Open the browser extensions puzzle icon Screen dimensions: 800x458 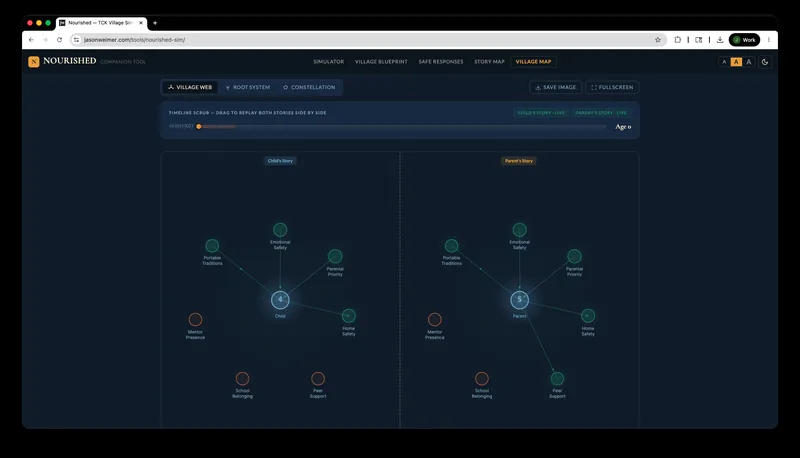click(x=678, y=40)
